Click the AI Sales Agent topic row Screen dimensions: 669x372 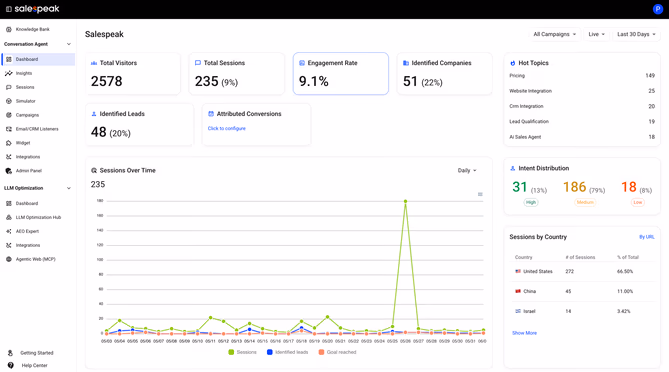click(x=582, y=137)
